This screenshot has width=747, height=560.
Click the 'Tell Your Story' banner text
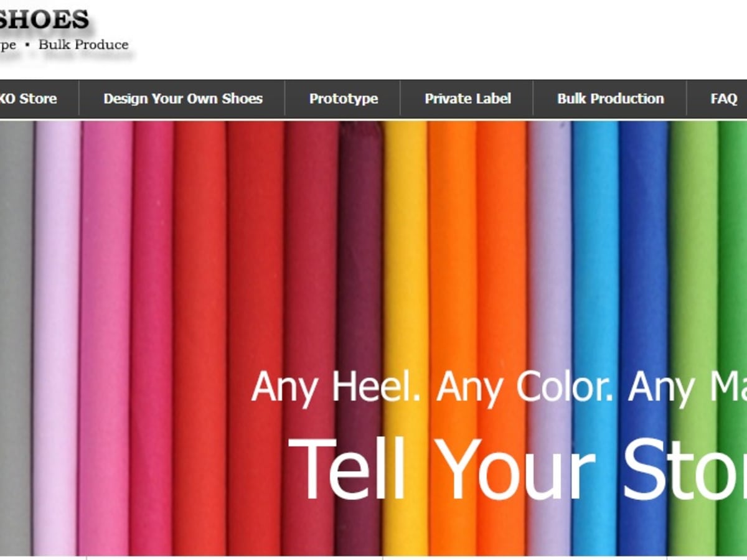pyautogui.click(x=517, y=469)
